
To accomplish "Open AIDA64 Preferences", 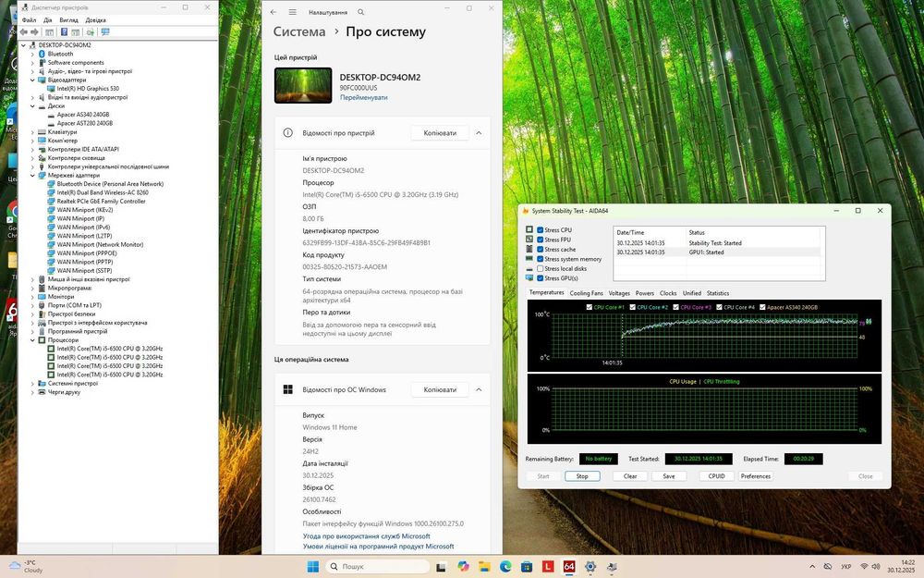I will [756, 476].
